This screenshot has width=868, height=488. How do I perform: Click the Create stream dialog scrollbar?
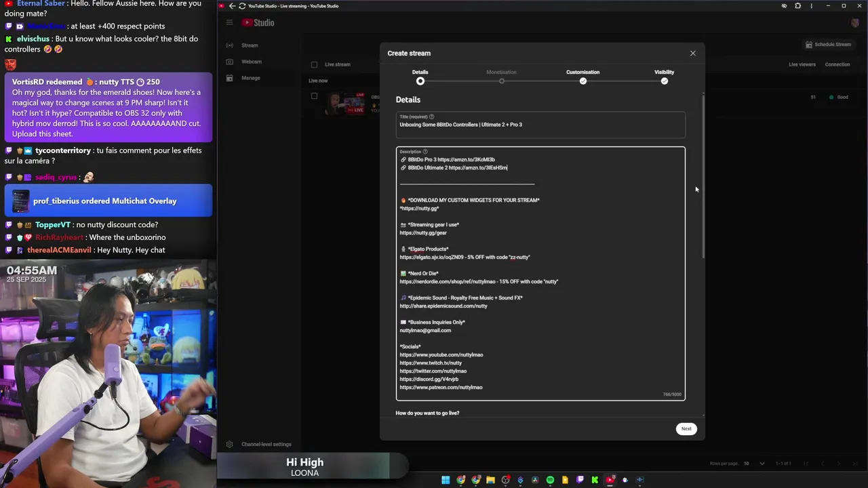pyautogui.click(x=703, y=176)
